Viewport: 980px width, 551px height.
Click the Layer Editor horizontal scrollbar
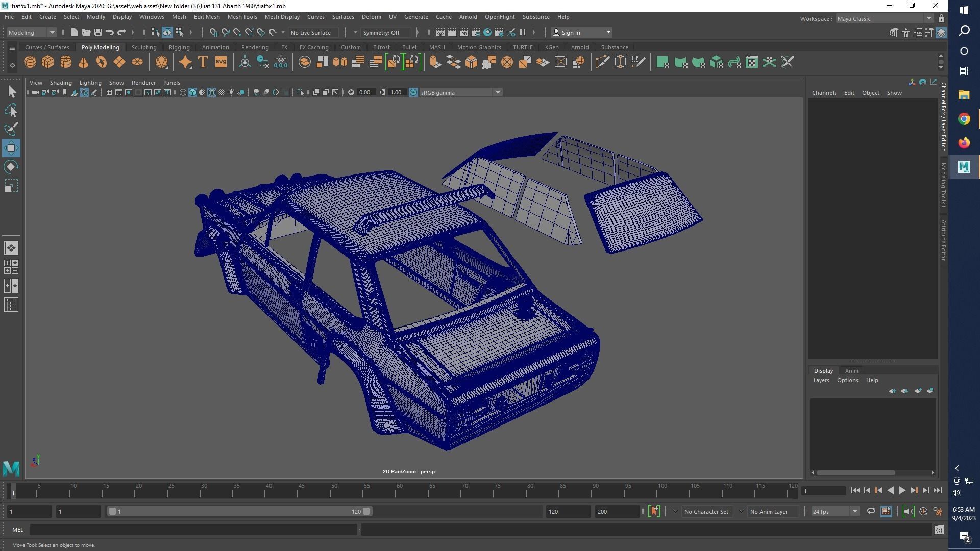pyautogui.click(x=856, y=473)
